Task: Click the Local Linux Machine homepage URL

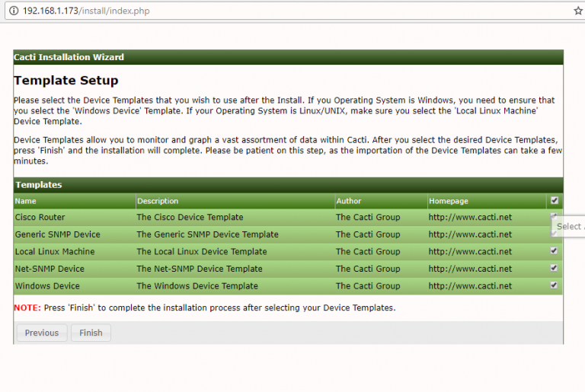Action: (470, 251)
